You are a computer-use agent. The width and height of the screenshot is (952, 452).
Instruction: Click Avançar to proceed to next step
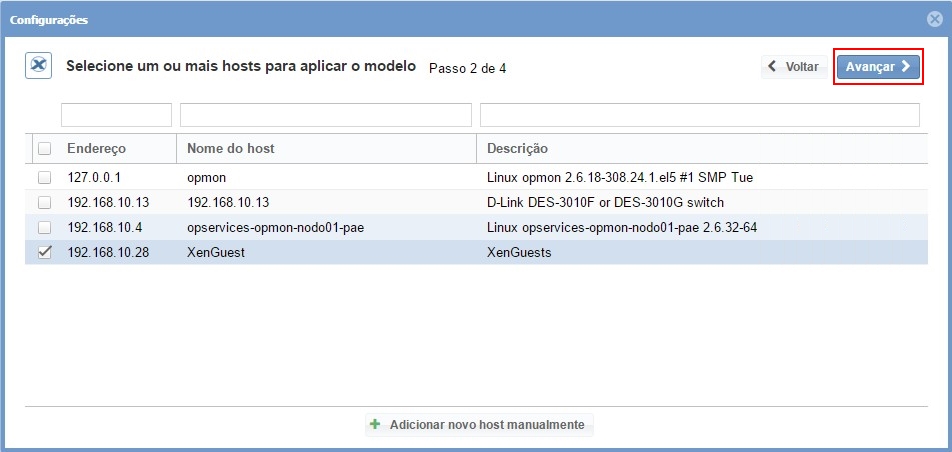coord(878,67)
